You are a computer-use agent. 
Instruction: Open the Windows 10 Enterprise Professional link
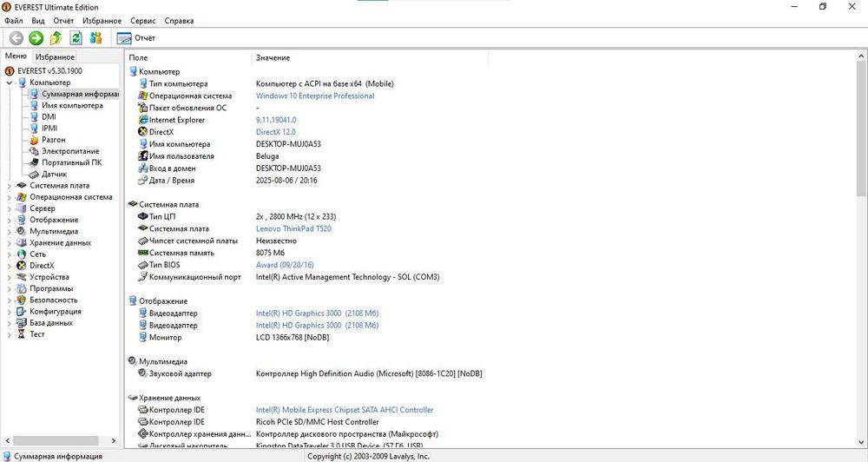(315, 96)
